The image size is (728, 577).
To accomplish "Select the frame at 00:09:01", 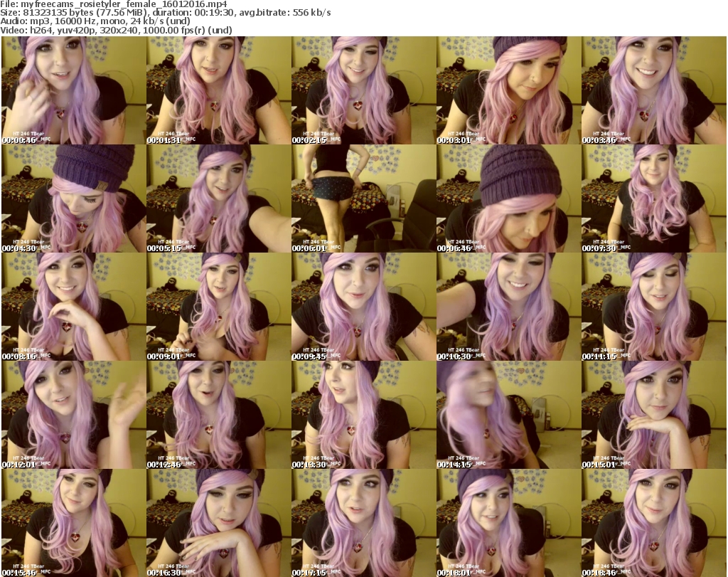I will (x=219, y=307).
